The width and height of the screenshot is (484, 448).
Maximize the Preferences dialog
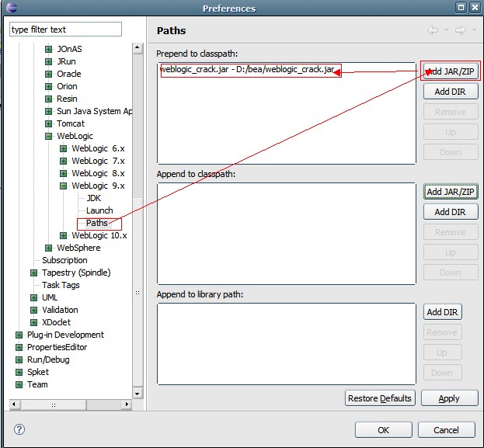tap(461, 8)
